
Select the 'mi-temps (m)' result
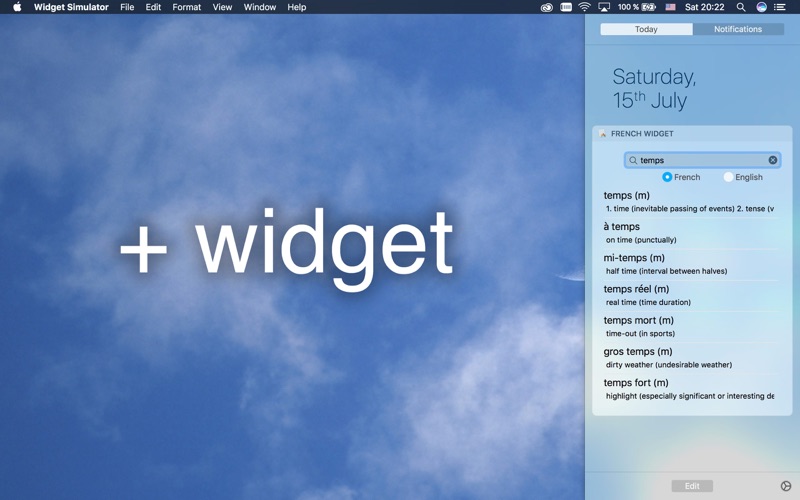pos(634,258)
